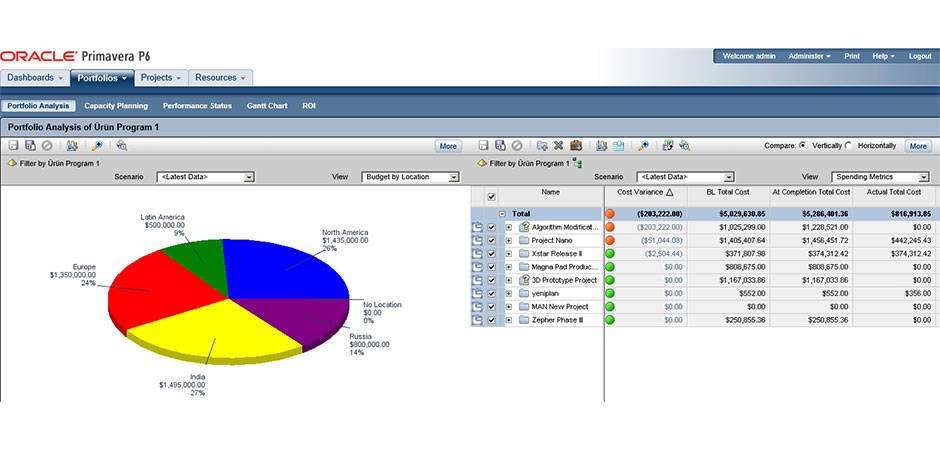Image resolution: width=940 pixels, height=450 pixels.
Task: Expand the Zepher Phase III row
Action: tap(508, 320)
